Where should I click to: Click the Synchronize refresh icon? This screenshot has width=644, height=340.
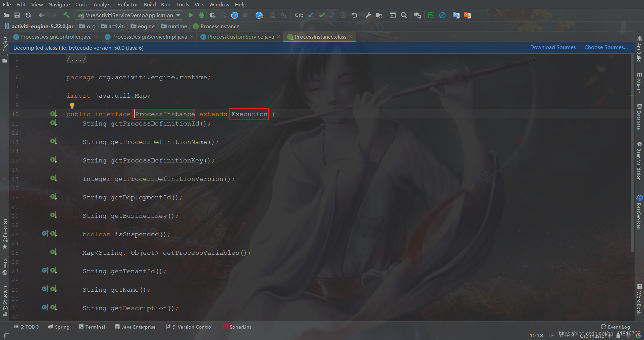click(28, 15)
